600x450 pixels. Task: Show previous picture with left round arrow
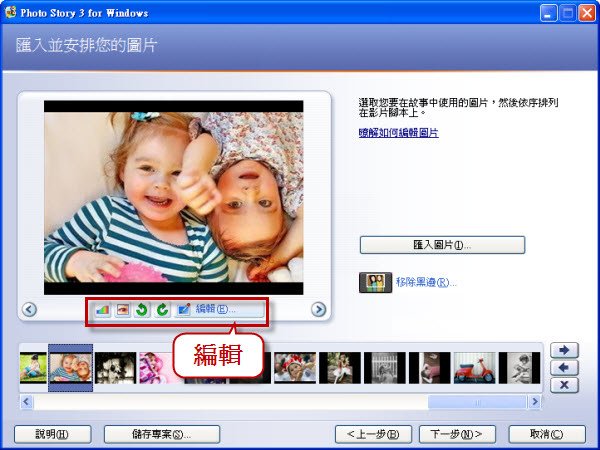pyautogui.click(x=29, y=309)
